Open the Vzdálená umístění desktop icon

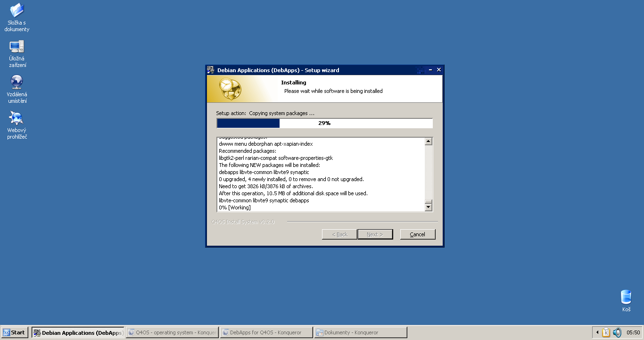click(x=17, y=89)
